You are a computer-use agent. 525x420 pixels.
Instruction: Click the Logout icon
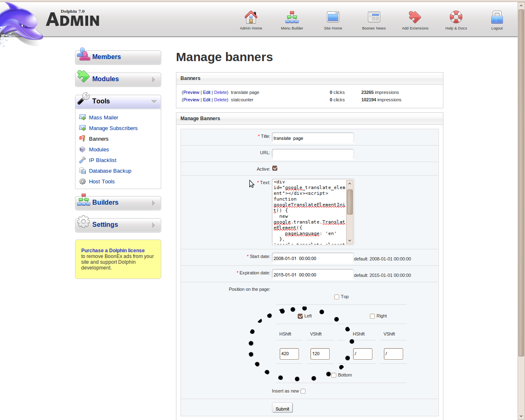click(497, 17)
